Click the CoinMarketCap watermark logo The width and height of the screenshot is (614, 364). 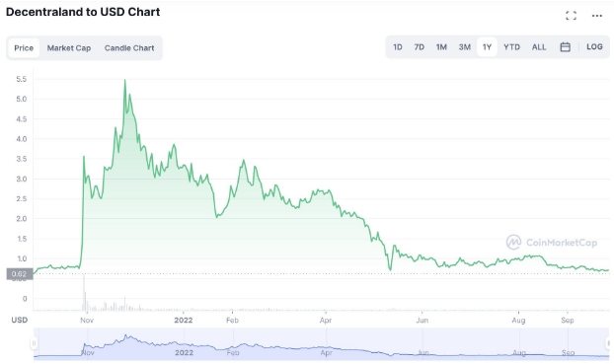(552, 243)
